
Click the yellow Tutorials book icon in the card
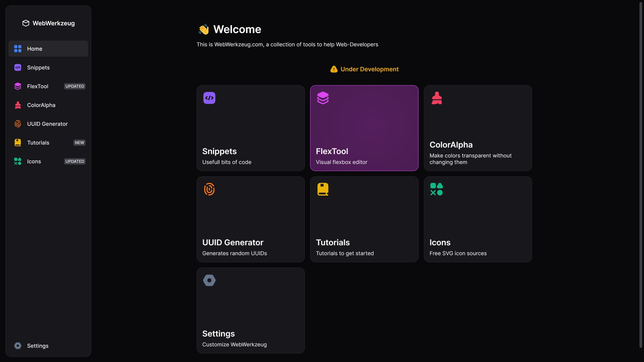coord(323,189)
